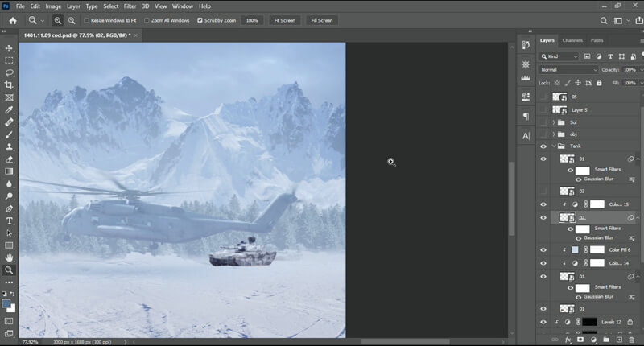644x346 pixels.
Task: Click the 100% zoom button
Action: pyautogui.click(x=252, y=21)
